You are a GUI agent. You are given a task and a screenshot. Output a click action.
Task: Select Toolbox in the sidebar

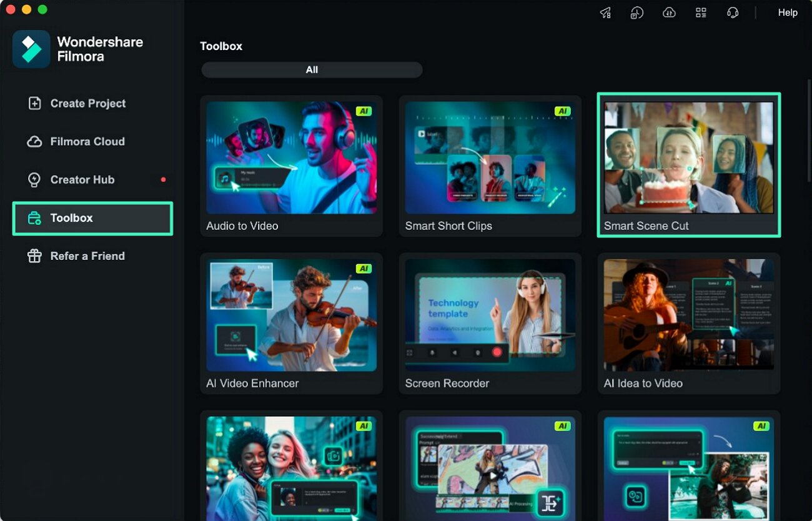point(92,218)
